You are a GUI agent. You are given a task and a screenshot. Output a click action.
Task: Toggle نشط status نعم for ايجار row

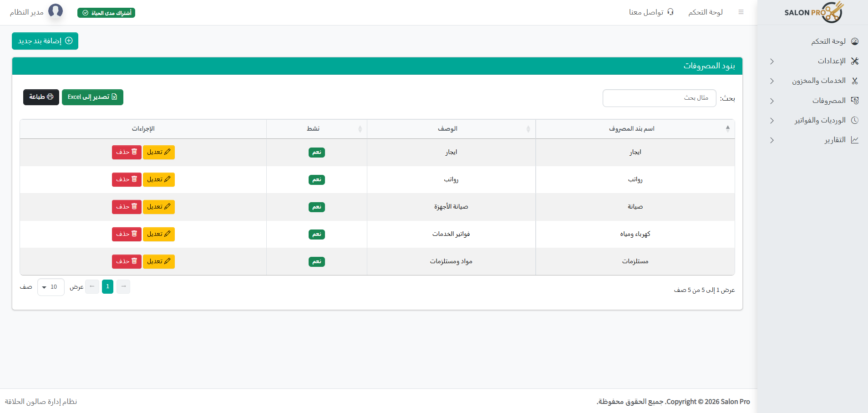click(x=316, y=153)
